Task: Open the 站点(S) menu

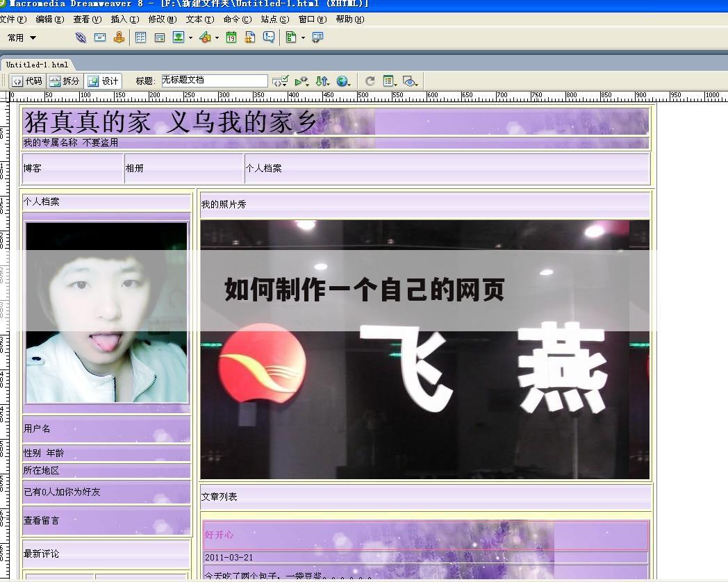Action: click(275, 19)
